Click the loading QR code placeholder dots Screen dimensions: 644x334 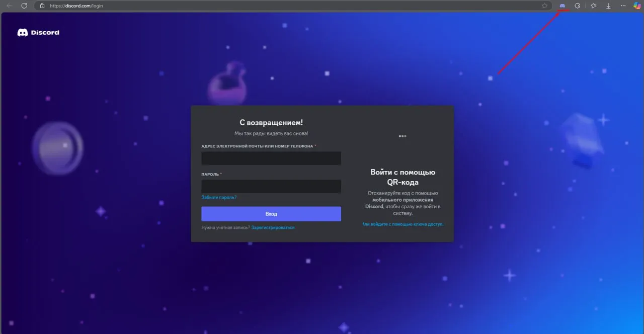pos(402,136)
